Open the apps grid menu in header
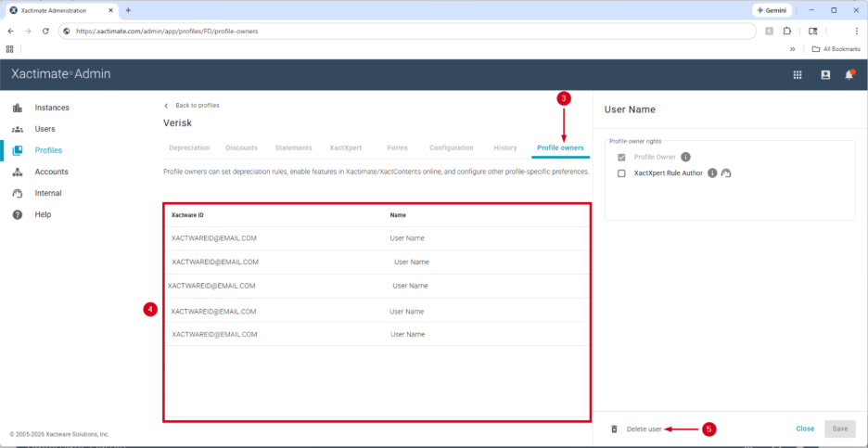This screenshot has width=868, height=448. point(798,75)
